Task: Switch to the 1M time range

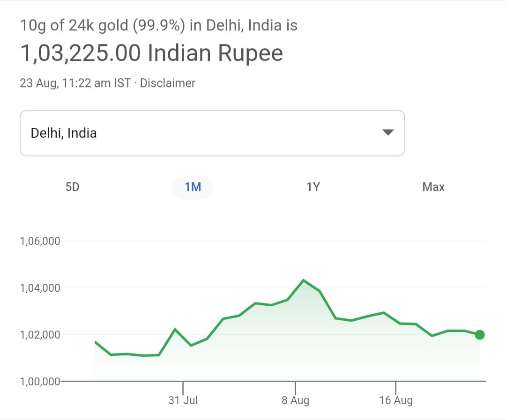Action: pos(193,187)
